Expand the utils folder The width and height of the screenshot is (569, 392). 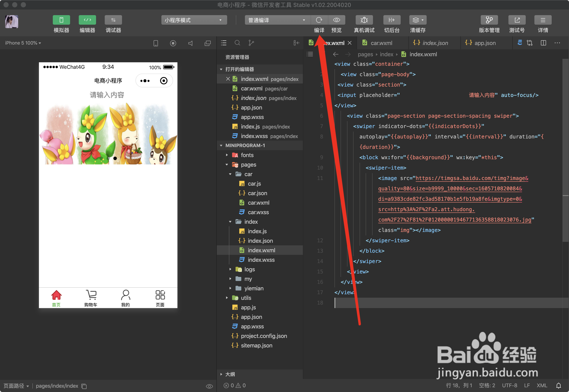pos(227,298)
